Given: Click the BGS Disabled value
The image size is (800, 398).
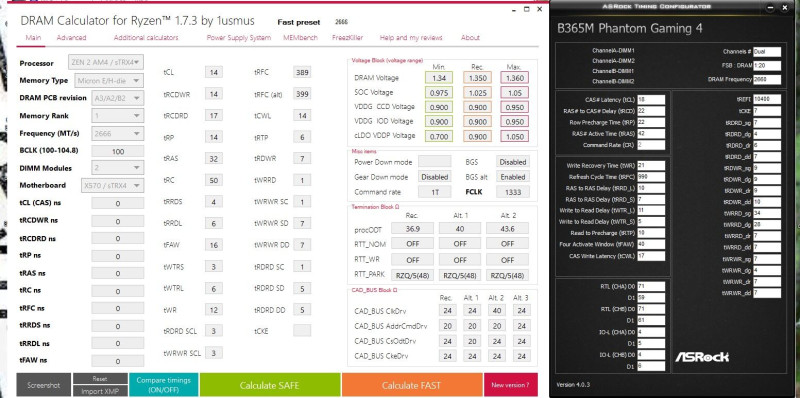Looking at the screenshot, I should point(513,162).
